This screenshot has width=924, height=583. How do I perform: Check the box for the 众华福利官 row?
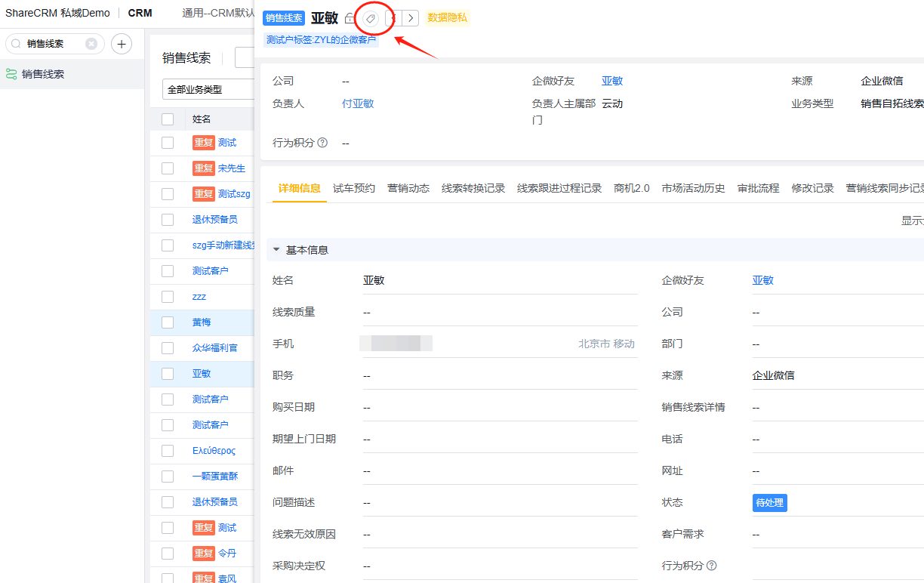(x=168, y=348)
